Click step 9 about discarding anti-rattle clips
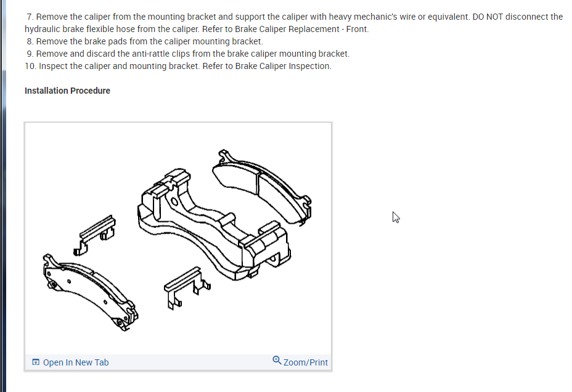Image resolution: width=572 pixels, height=392 pixels. point(188,54)
